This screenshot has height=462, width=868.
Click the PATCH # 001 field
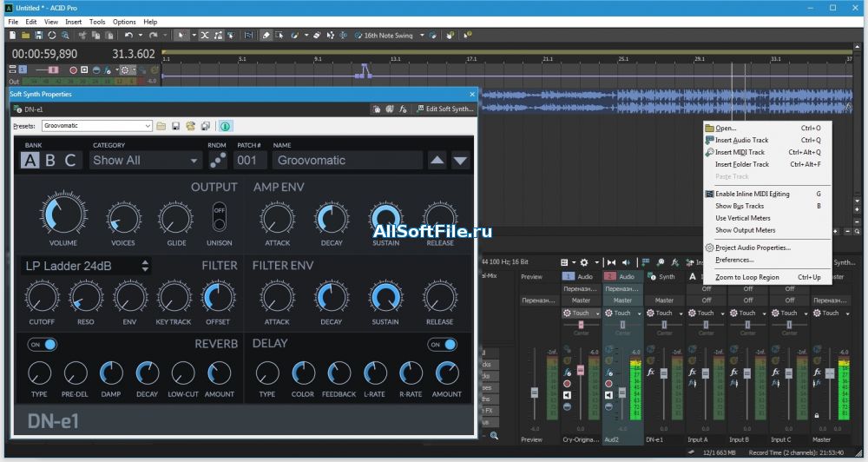(250, 161)
